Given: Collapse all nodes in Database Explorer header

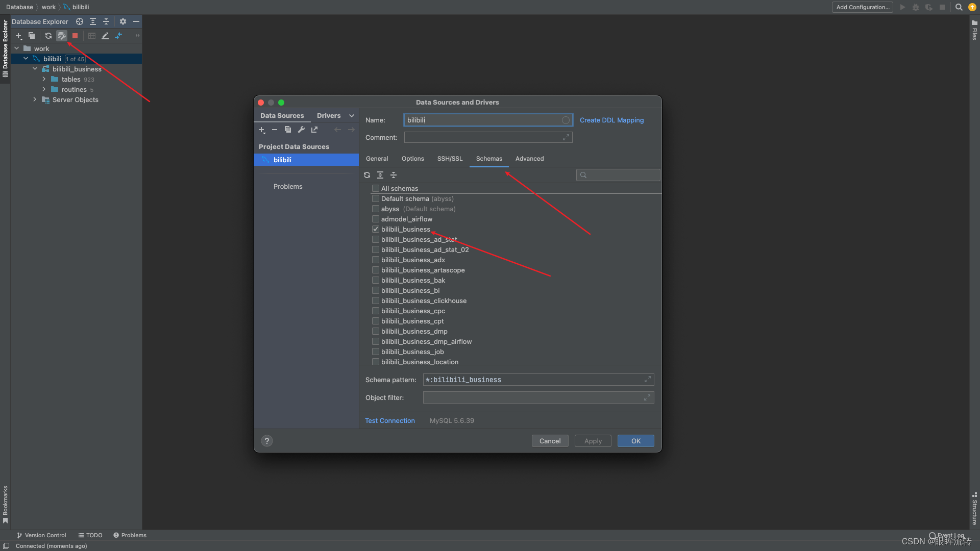Looking at the screenshot, I should 106,21.
